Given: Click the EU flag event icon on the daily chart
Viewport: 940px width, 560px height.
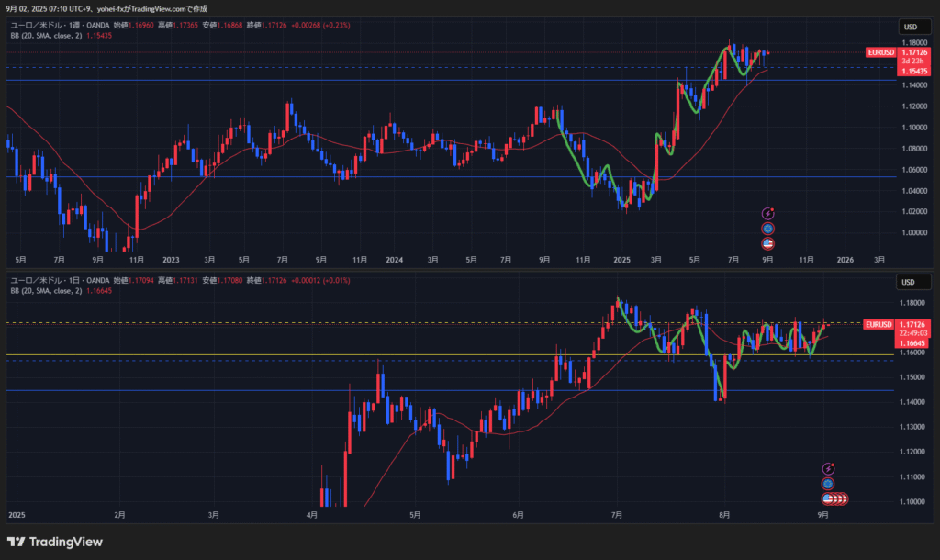Looking at the screenshot, I should coord(828,484).
